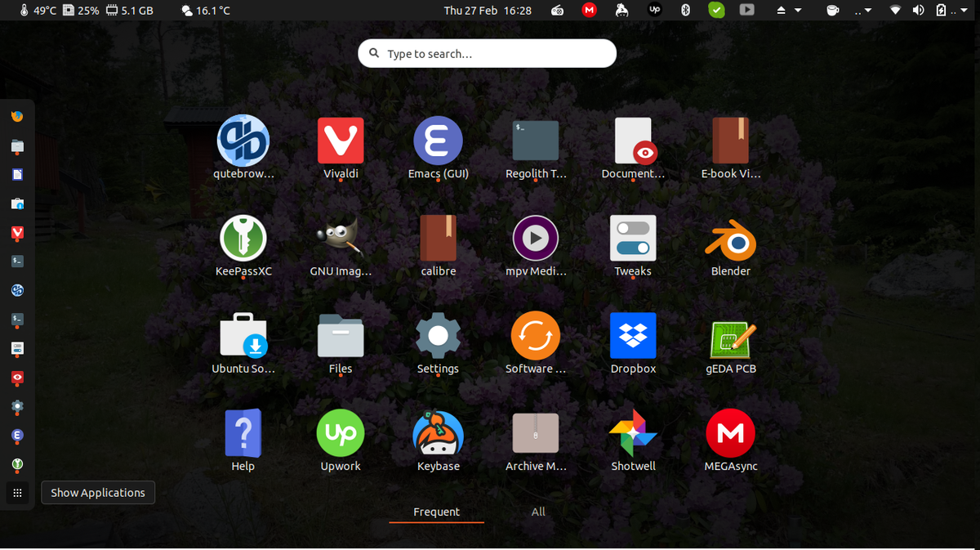Switch to qutebrowser in the dock
This screenshot has width=980, height=550.
(x=17, y=290)
